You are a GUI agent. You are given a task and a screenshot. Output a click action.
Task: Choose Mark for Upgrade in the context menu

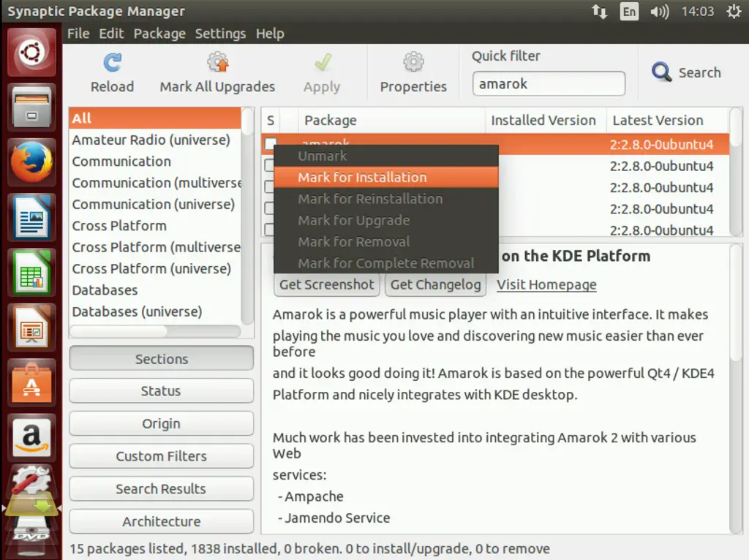pyautogui.click(x=386, y=220)
